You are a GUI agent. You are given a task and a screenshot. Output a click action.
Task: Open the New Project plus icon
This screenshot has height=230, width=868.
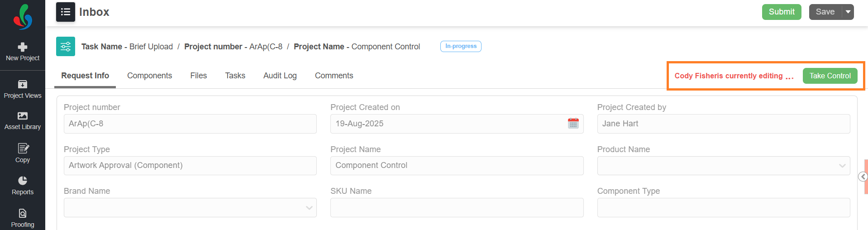(23, 47)
